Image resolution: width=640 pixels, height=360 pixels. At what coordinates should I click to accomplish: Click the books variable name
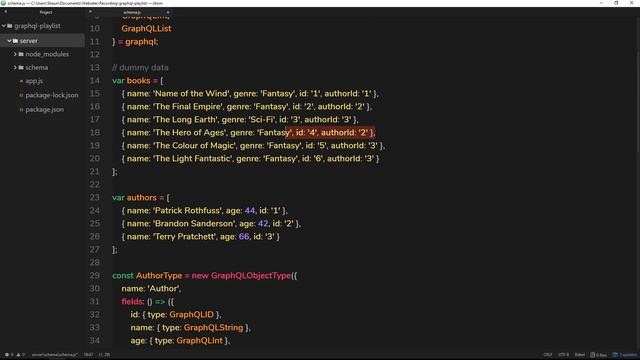[138, 81]
